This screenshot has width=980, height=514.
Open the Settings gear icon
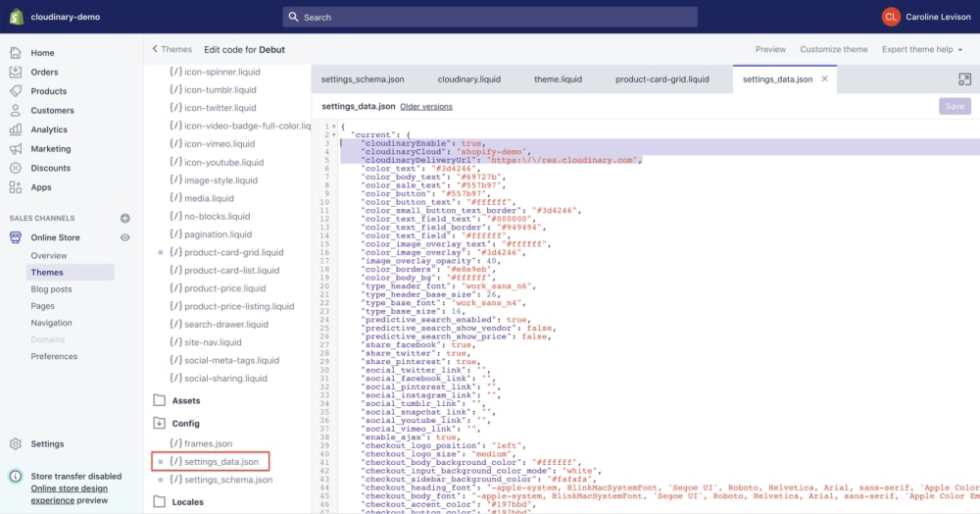[x=16, y=444]
